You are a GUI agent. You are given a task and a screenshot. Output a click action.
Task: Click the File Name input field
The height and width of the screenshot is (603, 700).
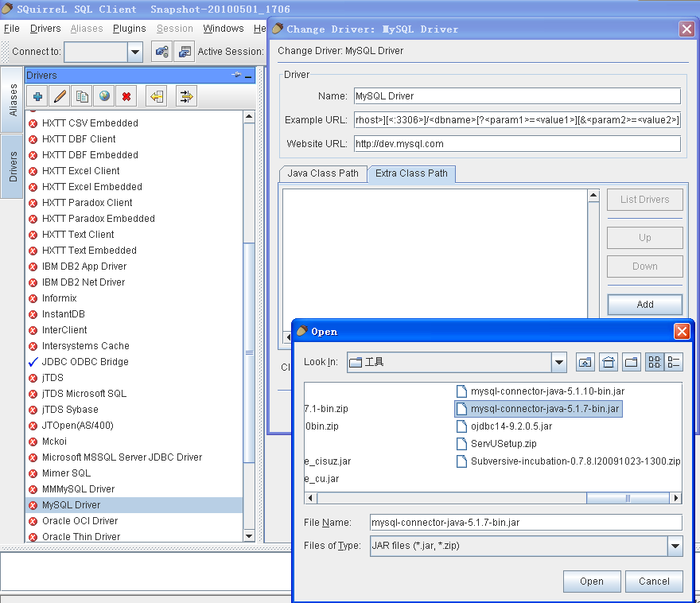tap(526, 523)
